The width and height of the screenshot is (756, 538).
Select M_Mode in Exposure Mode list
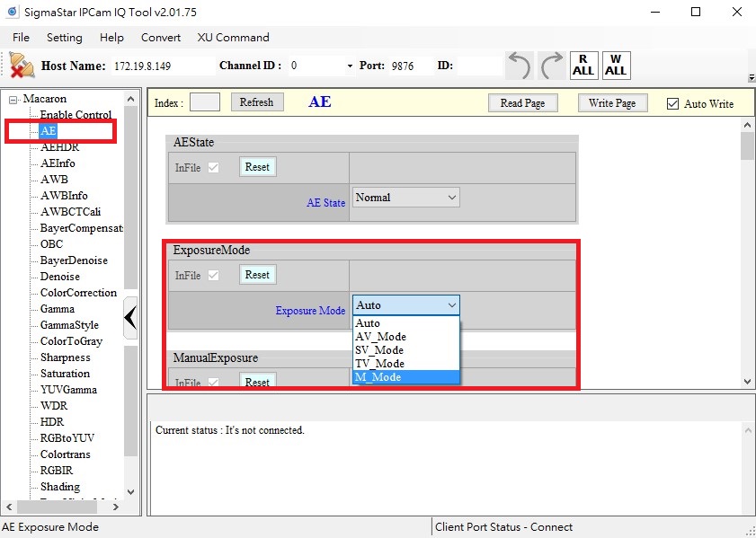[x=405, y=377]
